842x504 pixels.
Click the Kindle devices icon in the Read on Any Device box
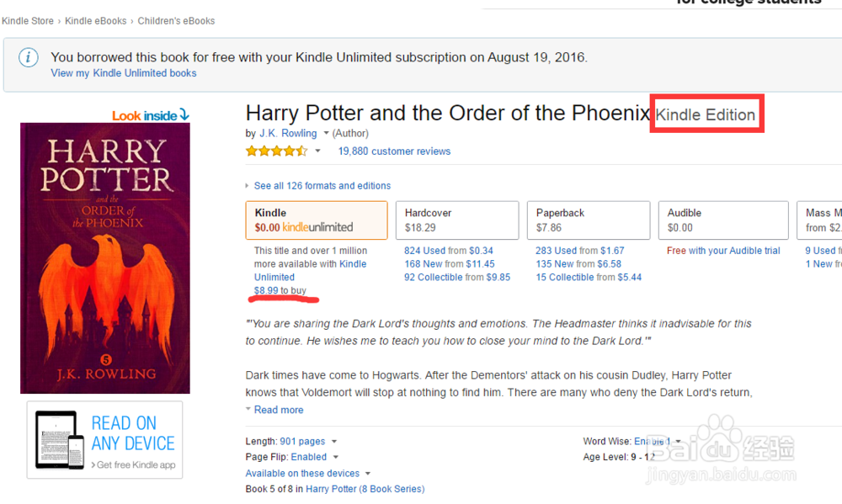[x=60, y=439]
